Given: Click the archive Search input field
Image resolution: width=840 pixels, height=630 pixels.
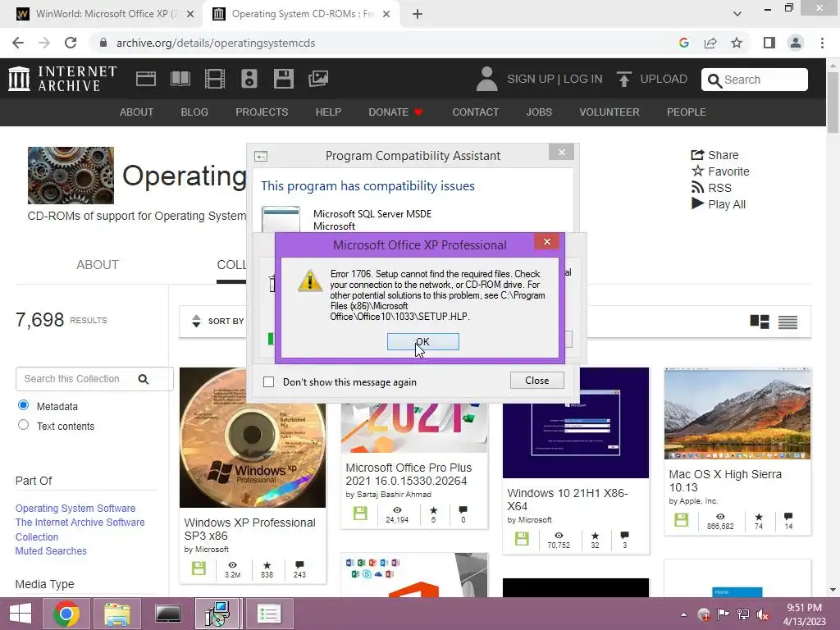Looking at the screenshot, I should click(x=755, y=80).
